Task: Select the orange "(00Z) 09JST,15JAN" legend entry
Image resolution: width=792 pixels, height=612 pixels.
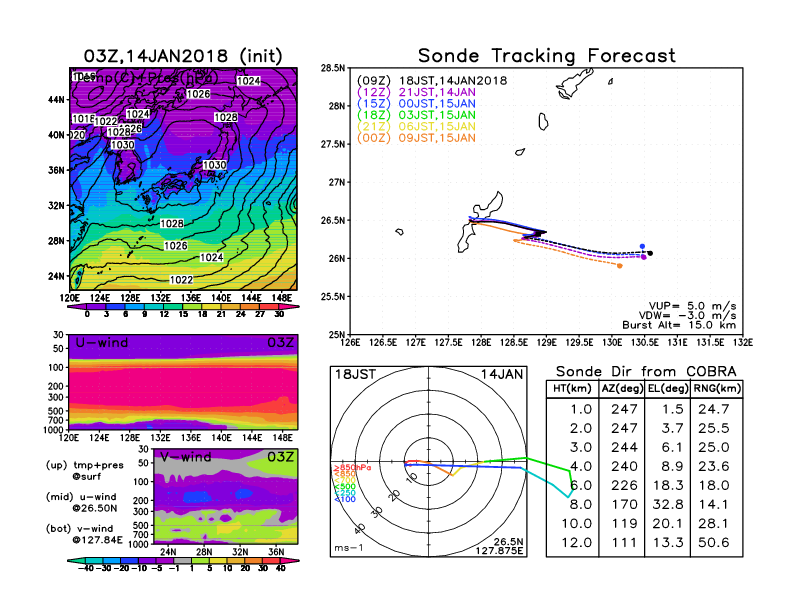Action: (416, 138)
